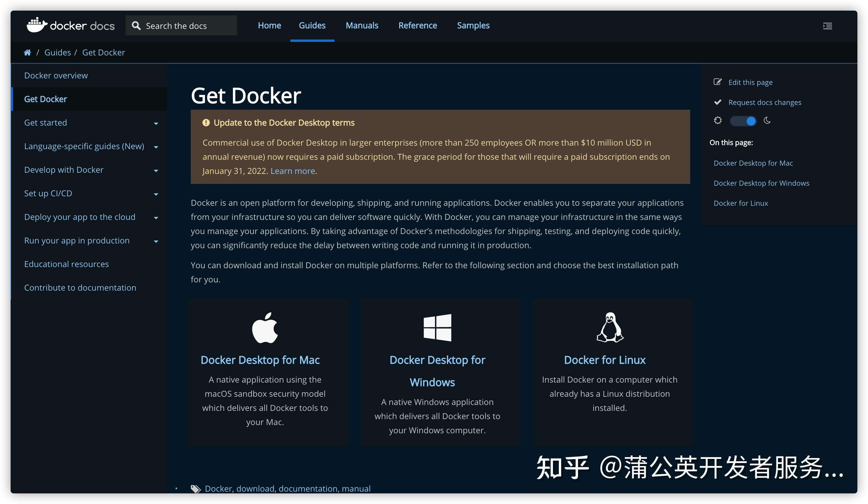The height and width of the screenshot is (504, 868).
Task: Expand the Get started section
Action: [x=156, y=123]
